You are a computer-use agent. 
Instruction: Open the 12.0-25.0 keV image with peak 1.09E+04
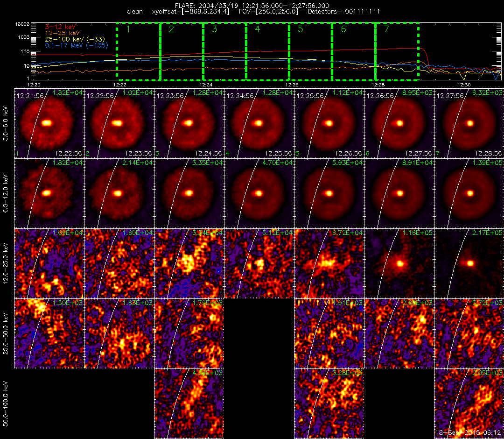pos(49,264)
